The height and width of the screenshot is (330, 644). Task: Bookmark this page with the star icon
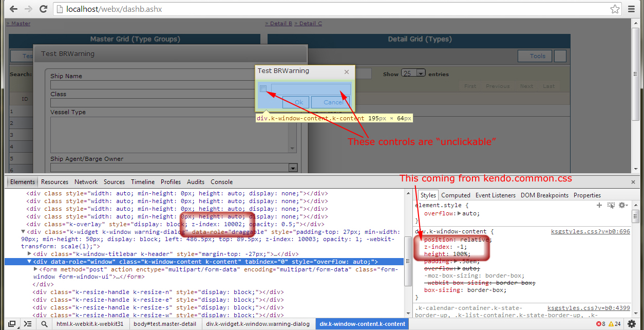point(615,9)
